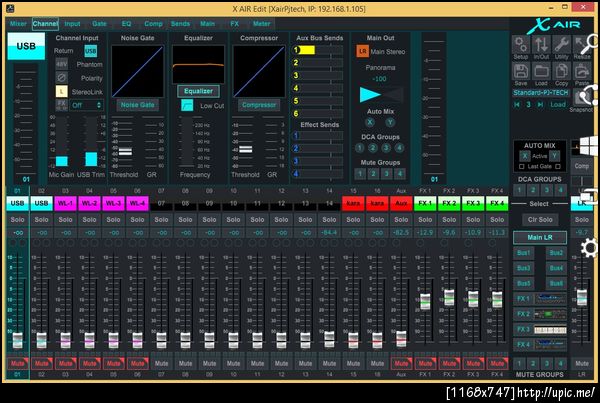Switch to the Sends tab
The height and width of the screenshot is (403, 600).
pyautogui.click(x=180, y=24)
